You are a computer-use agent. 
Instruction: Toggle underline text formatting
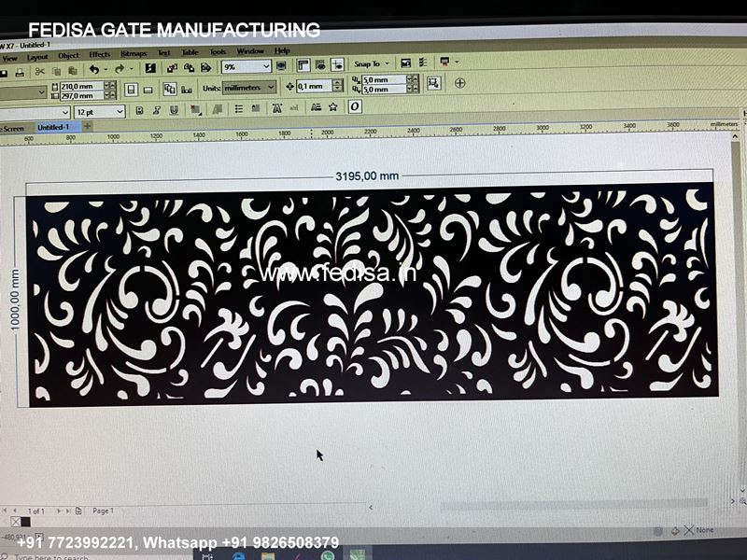174,111
